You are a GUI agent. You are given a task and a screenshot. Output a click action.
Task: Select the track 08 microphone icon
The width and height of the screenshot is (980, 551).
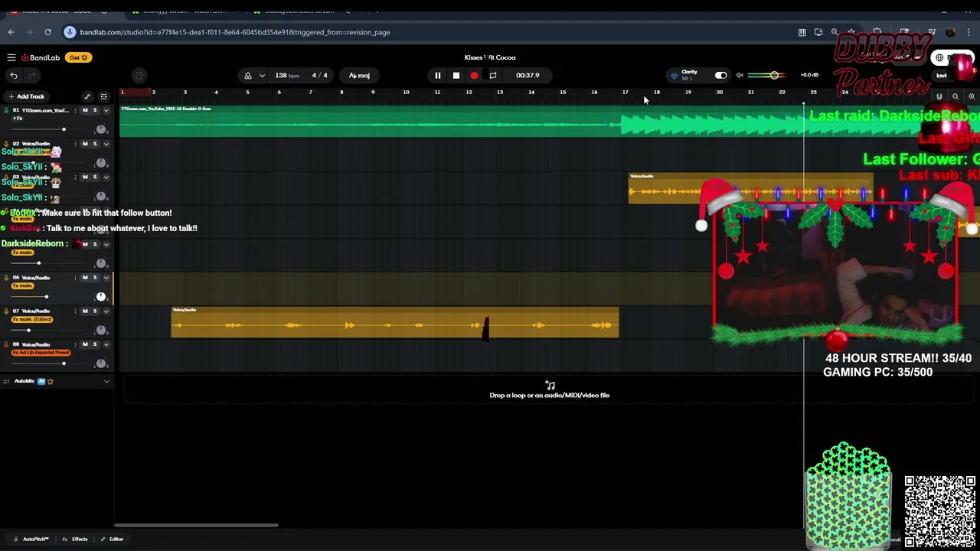[x=6, y=344]
